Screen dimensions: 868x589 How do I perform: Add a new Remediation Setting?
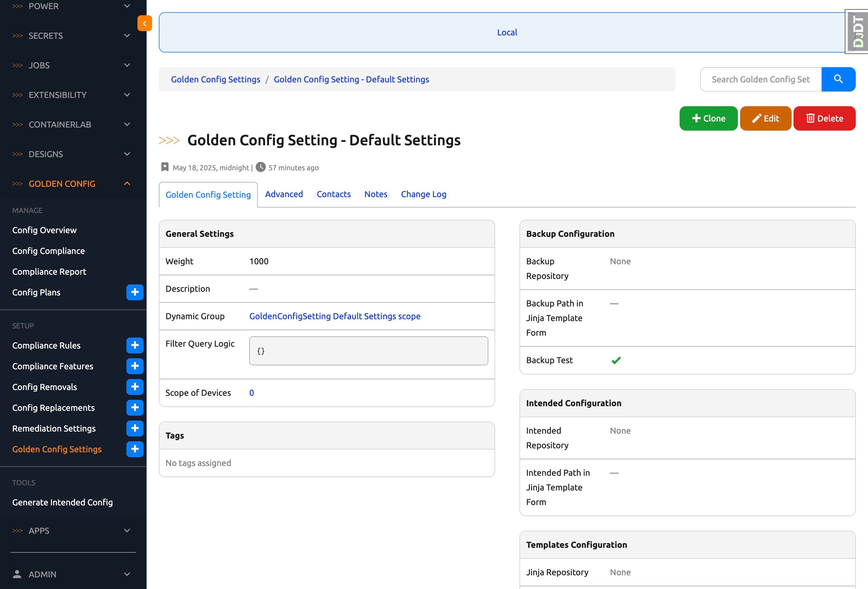[135, 428]
